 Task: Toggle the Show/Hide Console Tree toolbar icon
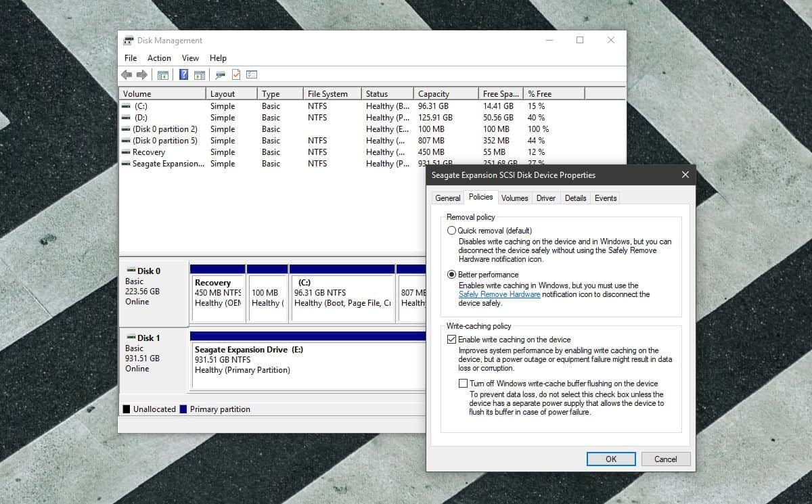tap(163, 74)
